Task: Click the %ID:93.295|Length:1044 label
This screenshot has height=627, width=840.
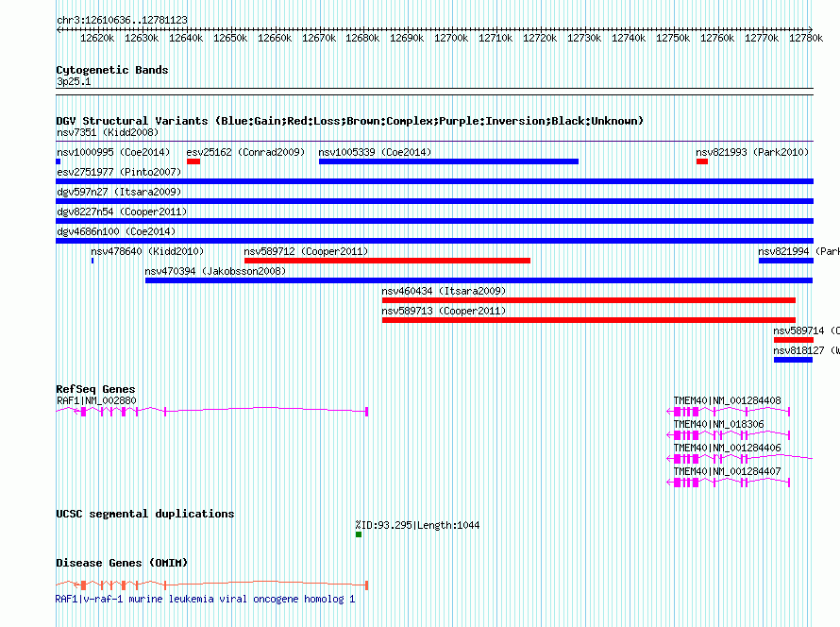Action: coord(417,525)
